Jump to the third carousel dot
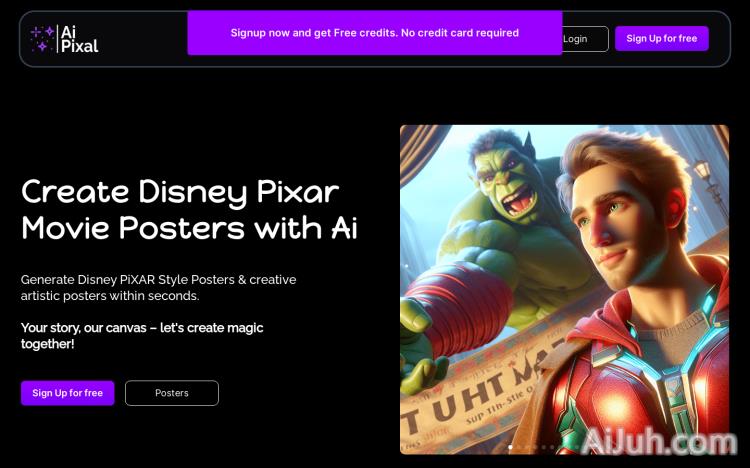 coord(527,447)
